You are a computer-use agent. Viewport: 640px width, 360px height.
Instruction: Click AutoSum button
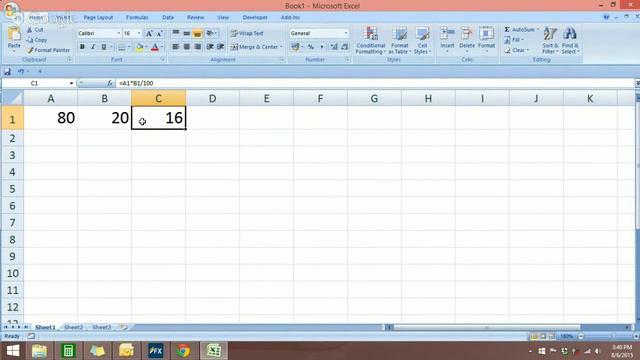[519, 29]
